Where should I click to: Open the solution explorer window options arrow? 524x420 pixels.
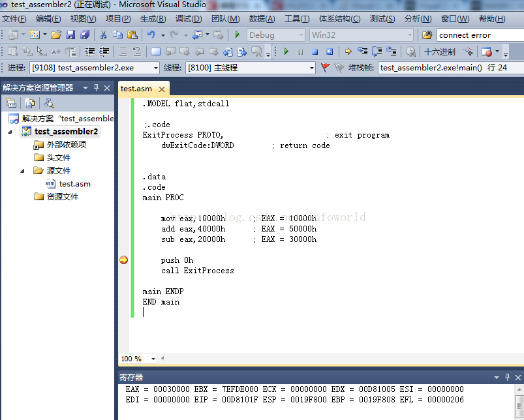(x=85, y=88)
